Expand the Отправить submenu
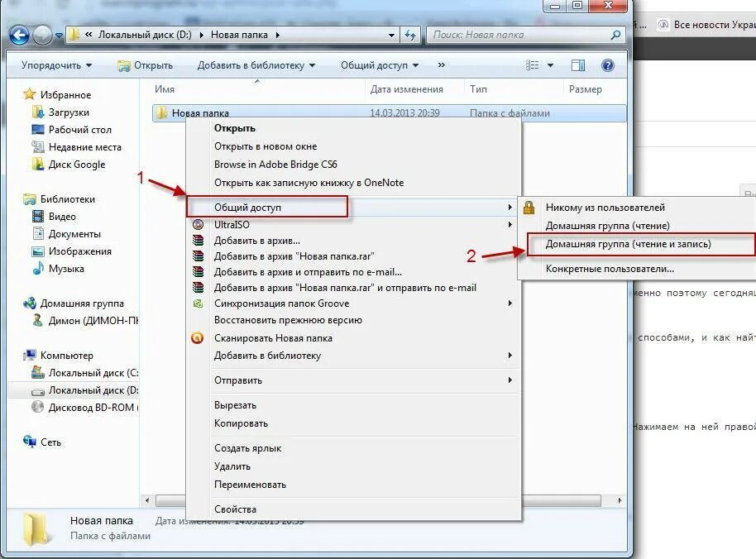This screenshot has width=756, height=559. [510, 380]
